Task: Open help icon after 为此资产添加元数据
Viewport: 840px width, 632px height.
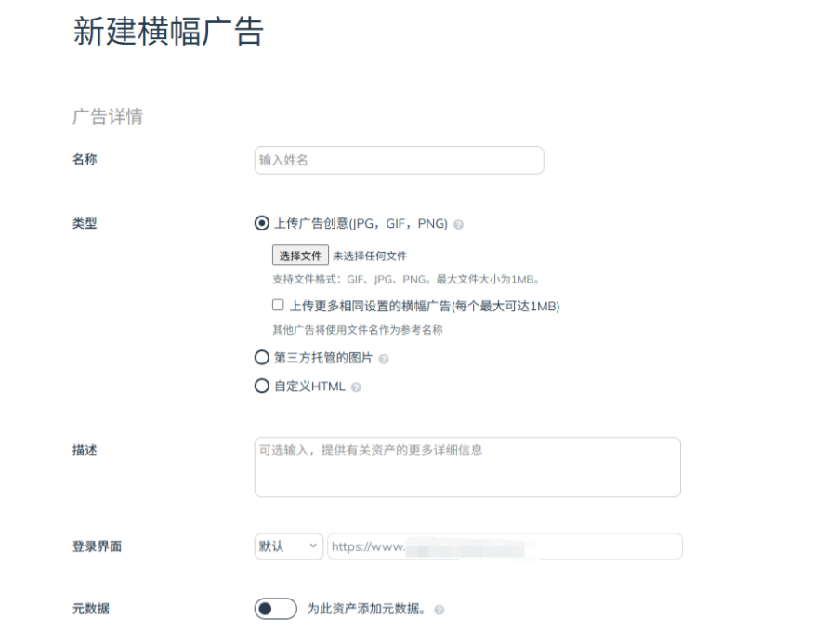Action: pyautogui.click(x=440, y=610)
